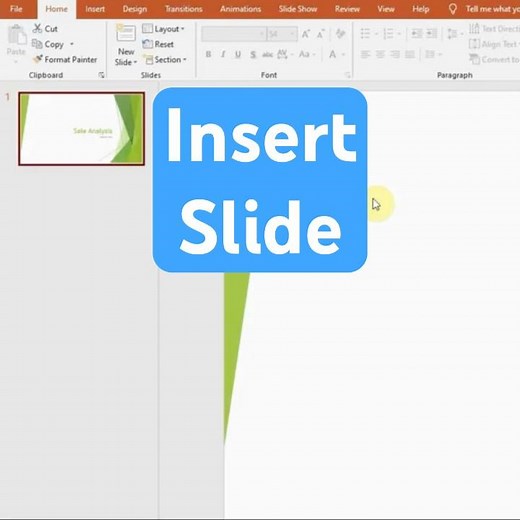The image size is (520, 520).
Task: Switch to the Insert tab
Action: click(x=95, y=9)
